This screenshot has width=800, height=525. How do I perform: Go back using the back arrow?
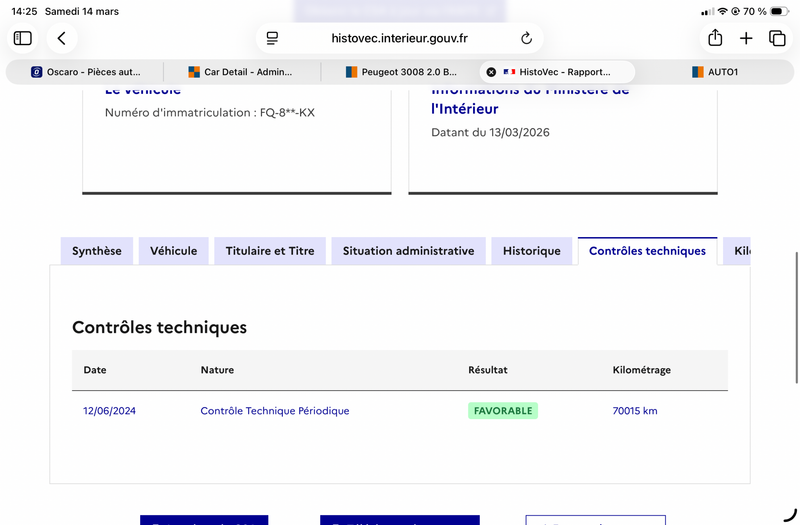point(62,38)
